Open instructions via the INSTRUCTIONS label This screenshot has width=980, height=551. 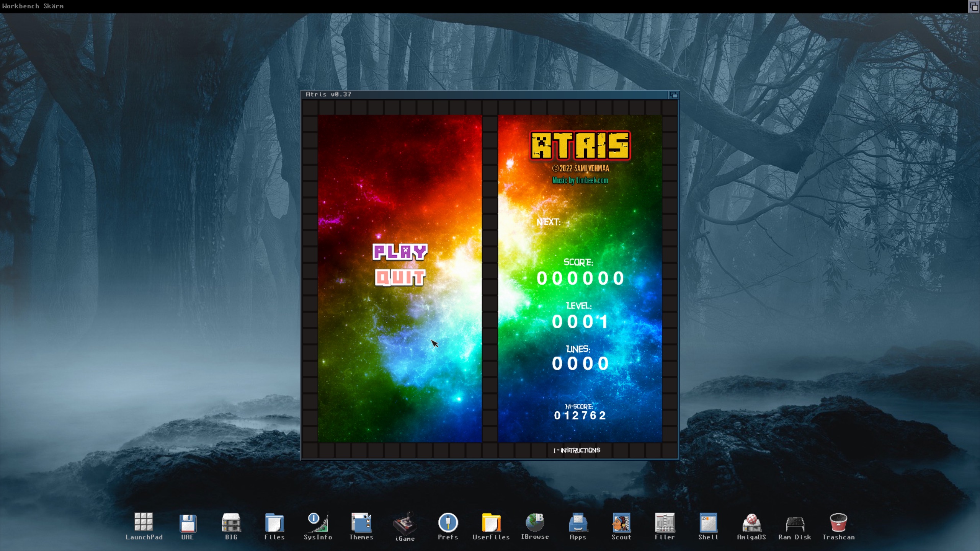(576, 450)
